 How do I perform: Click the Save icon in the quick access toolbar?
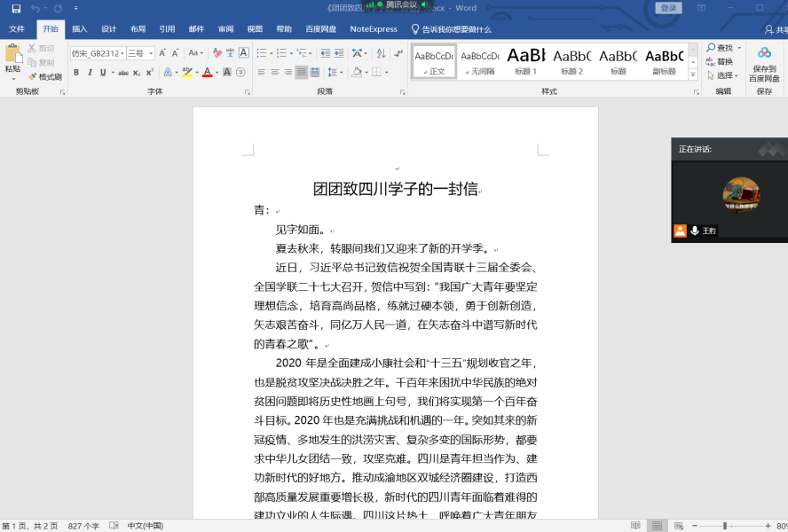tap(16, 9)
